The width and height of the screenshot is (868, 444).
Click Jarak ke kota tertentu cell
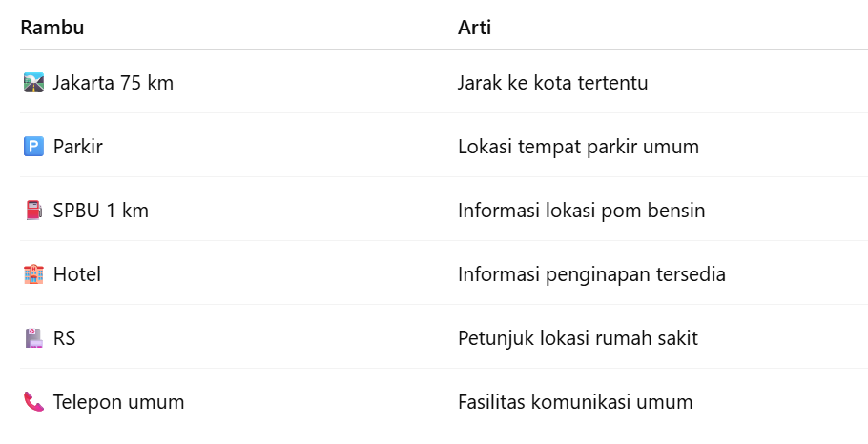pyautogui.click(x=553, y=83)
